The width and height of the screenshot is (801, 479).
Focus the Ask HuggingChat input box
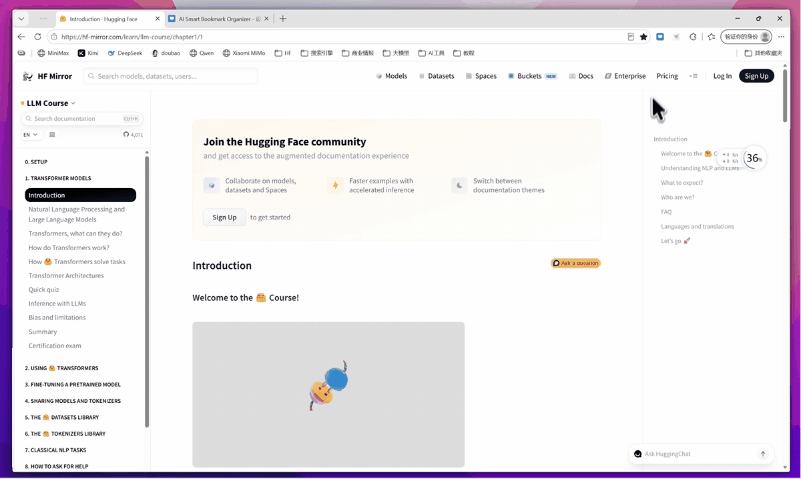[700, 454]
